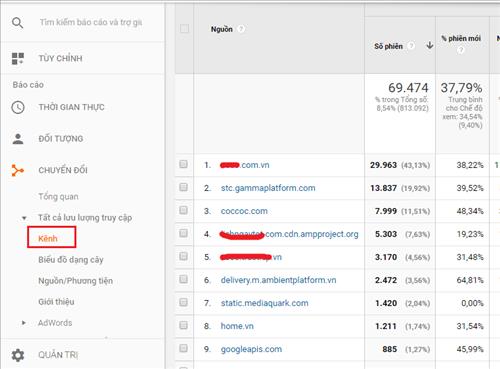500x369 pixels.
Task: Collapse Tất cả lưu lượng truy cập
Action: point(24,218)
